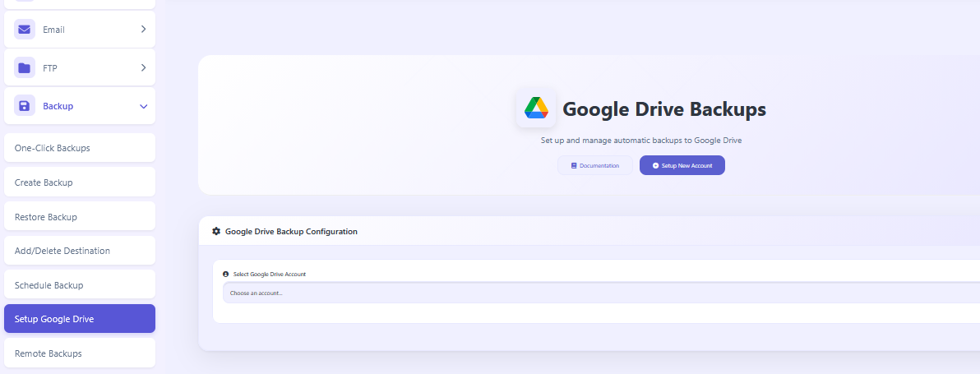Screen dimensions: 980x374
Task: Select Schedule Backup in the sidebar
Action: 80,285
